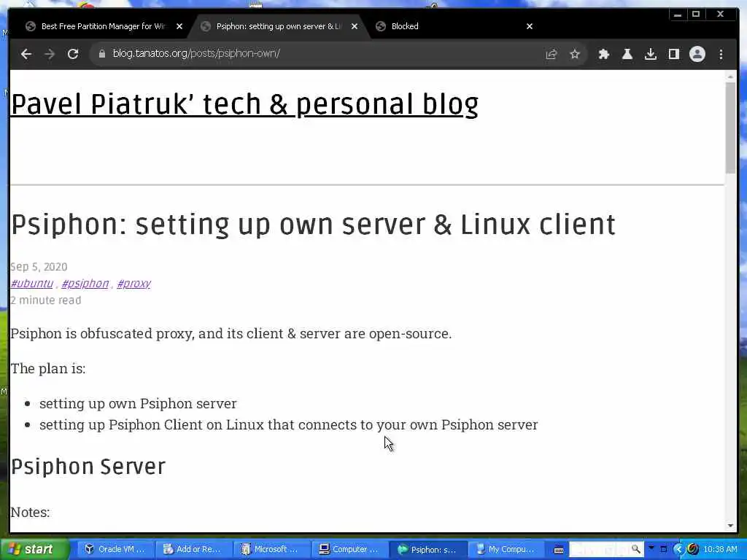
Task: Switch to Add or Remove taskbar item
Action: coord(193,549)
